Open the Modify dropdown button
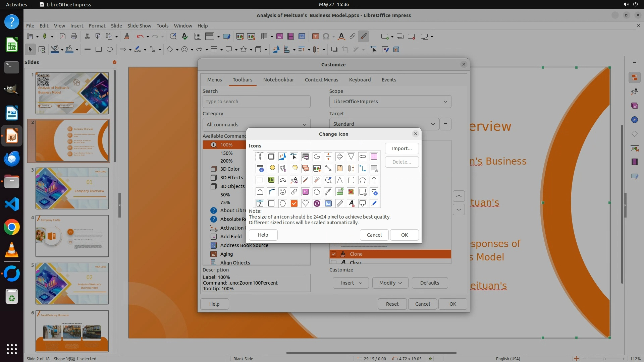Image resolution: width=644 pixels, height=362 pixels. click(390, 283)
